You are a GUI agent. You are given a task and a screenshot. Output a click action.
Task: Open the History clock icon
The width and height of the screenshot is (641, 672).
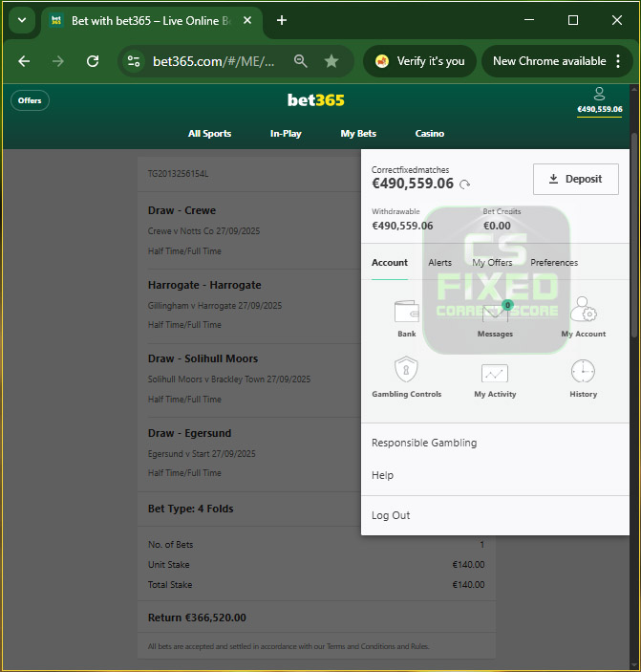(583, 372)
